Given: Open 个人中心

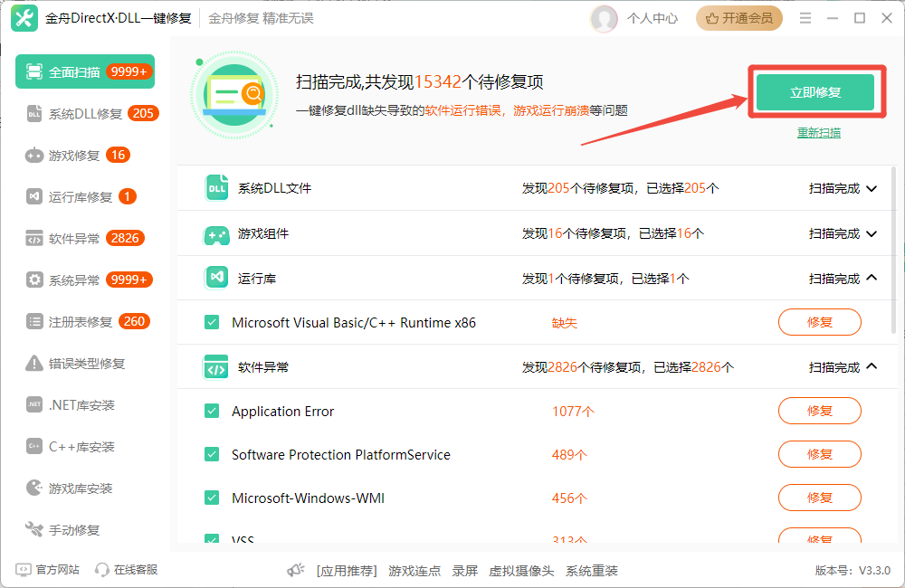Looking at the screenshot, I should click(653, 18).
